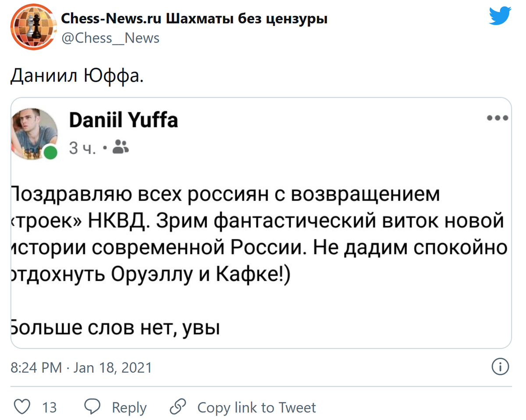
Task: Click the Chess-News.ru display name
Action: click(194, 18)
